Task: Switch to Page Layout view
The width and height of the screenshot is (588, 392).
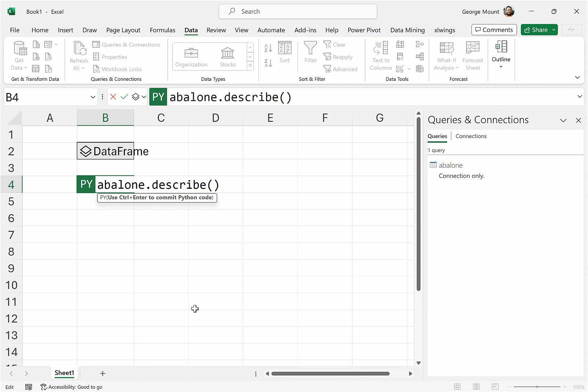Action: pyautogui.click(x=476, y=387)
